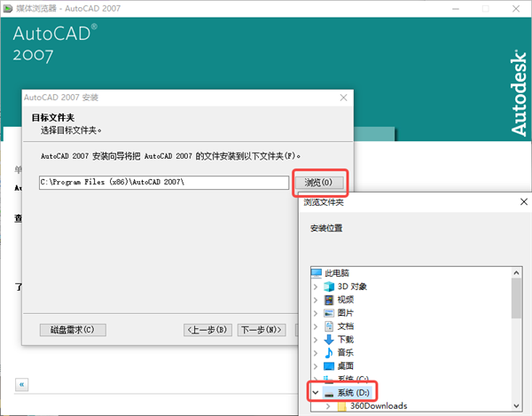Click the disk requirements 磁盘需求(C) button

tap(73, 330)
